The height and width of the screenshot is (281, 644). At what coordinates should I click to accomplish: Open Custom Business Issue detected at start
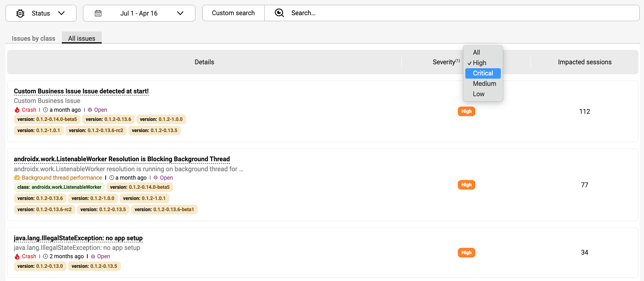point(81,91)
